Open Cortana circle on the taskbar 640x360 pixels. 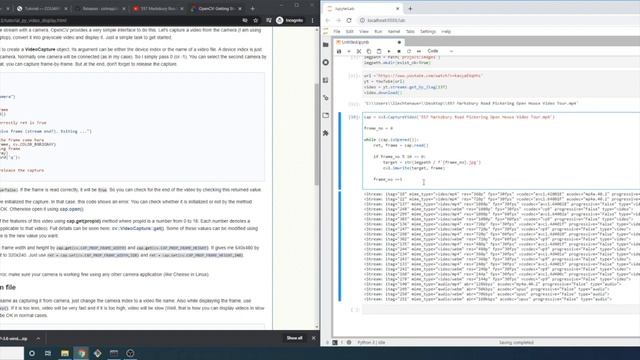[x=32, y=353]
